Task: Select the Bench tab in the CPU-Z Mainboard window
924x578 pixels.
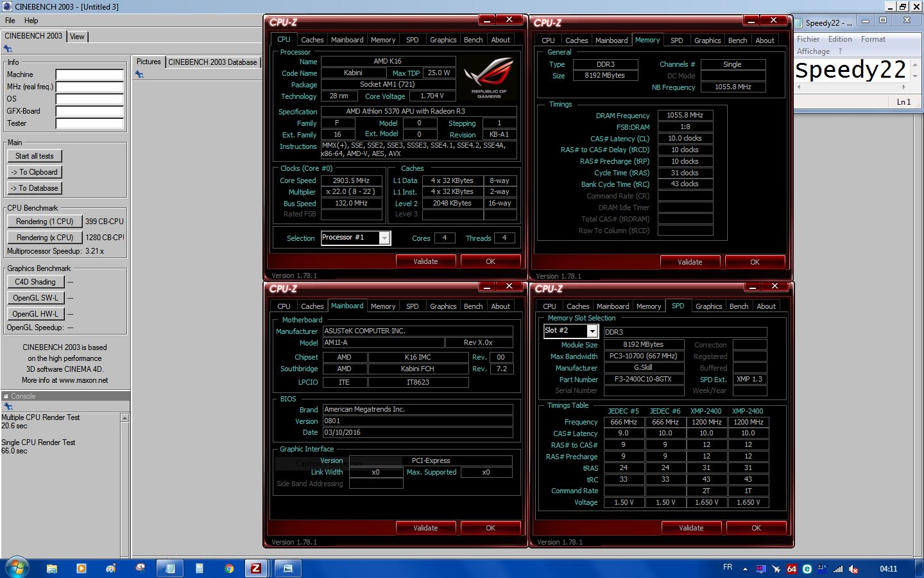Action: click(x=473, y=306)
